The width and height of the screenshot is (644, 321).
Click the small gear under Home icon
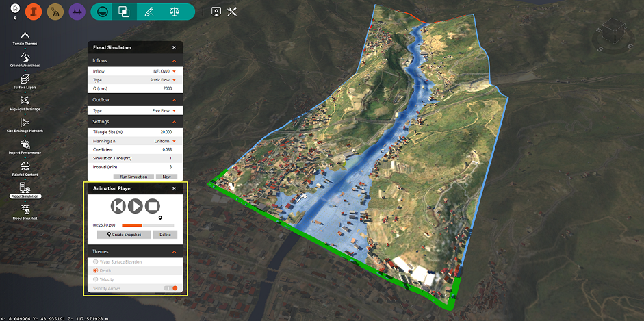click(15, 18)
